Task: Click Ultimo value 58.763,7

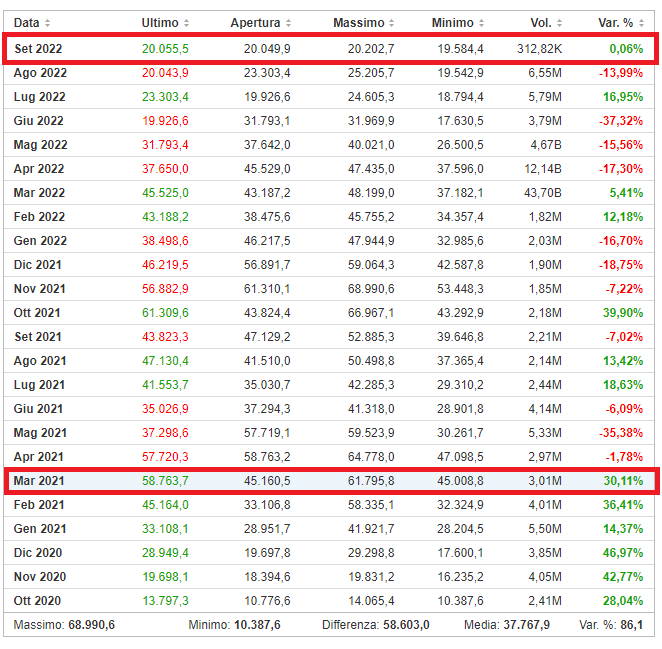Action: [165, 481]
